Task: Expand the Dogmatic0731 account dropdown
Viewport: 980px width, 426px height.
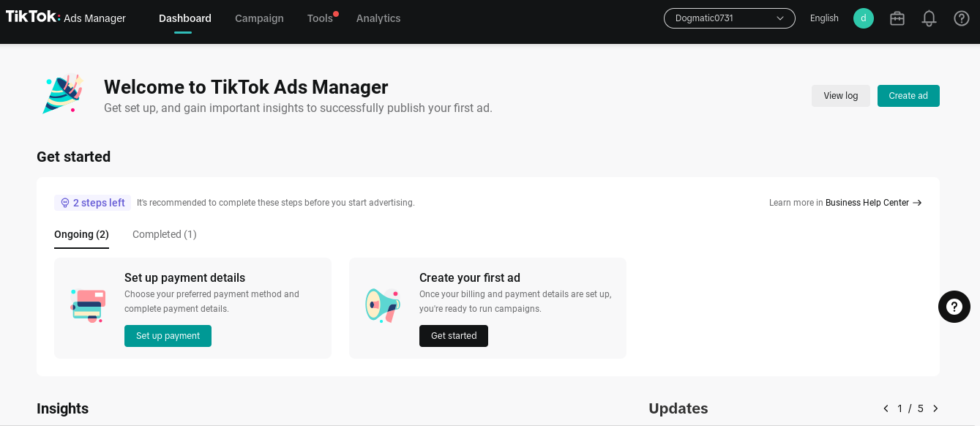Action: [730, 18]
